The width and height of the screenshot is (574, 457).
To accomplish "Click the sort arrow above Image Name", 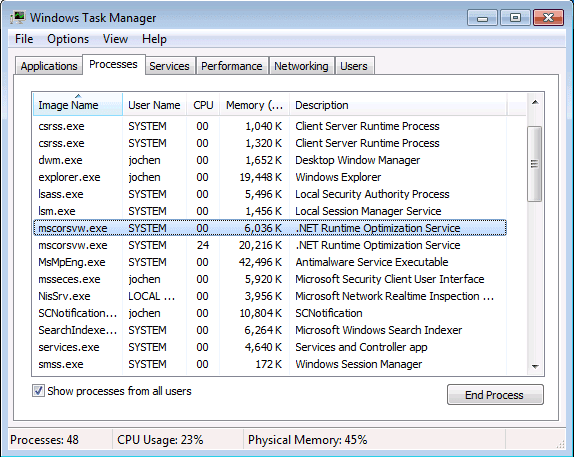I will [x=78, y=96].
